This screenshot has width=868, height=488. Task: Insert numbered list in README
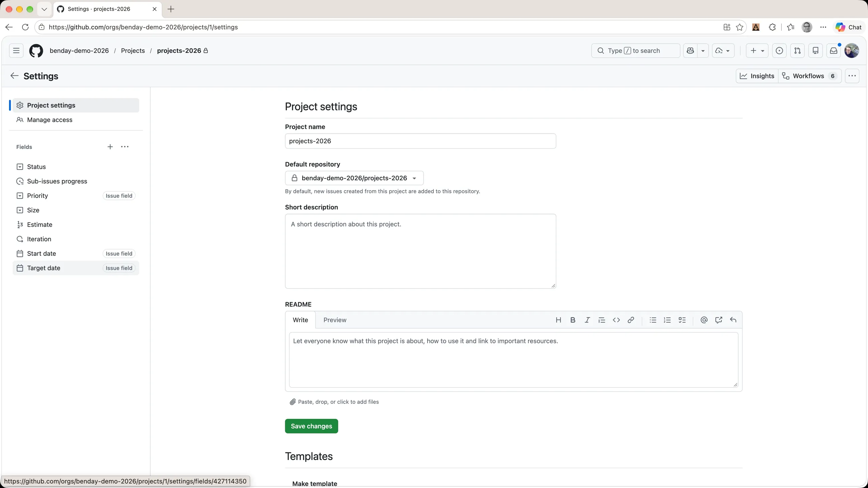click(x=668, y=320)
